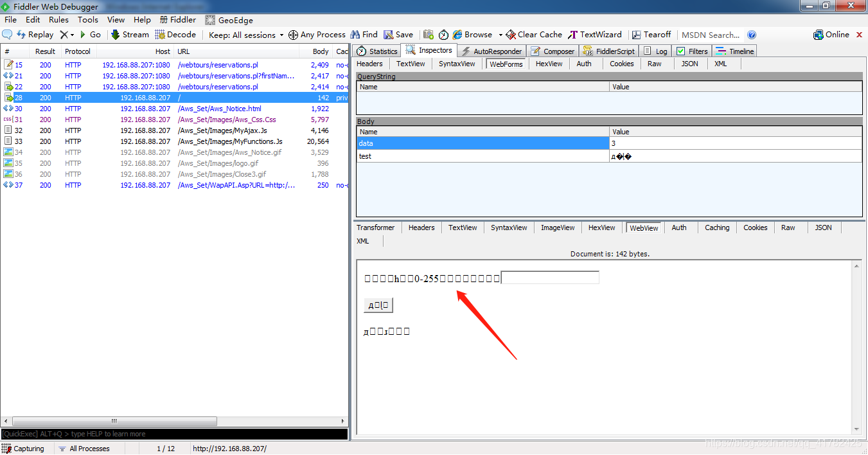
Task: Open the TextWizard tool
Action: [x=595, y=35]
